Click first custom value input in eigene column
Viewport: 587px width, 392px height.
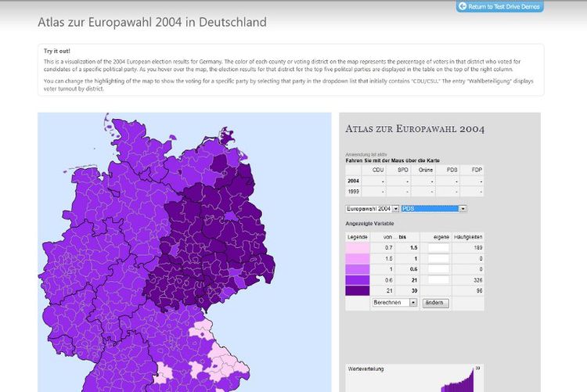pyautogui.click(x=438, y=246)
